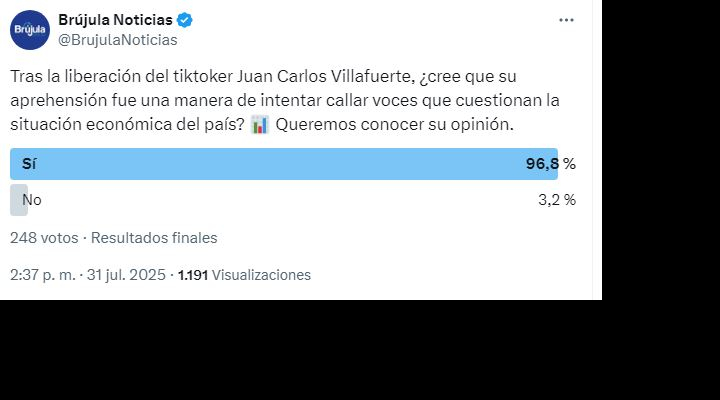The image size is (720, 400).
Task: Click the name Juan Carlos Villafuerte
Action: click(324, 76)
